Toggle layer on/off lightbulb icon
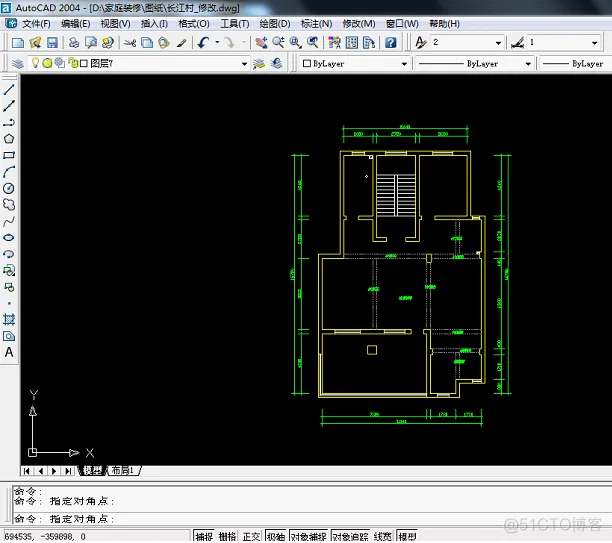612x543 pixels. [35, 62]
